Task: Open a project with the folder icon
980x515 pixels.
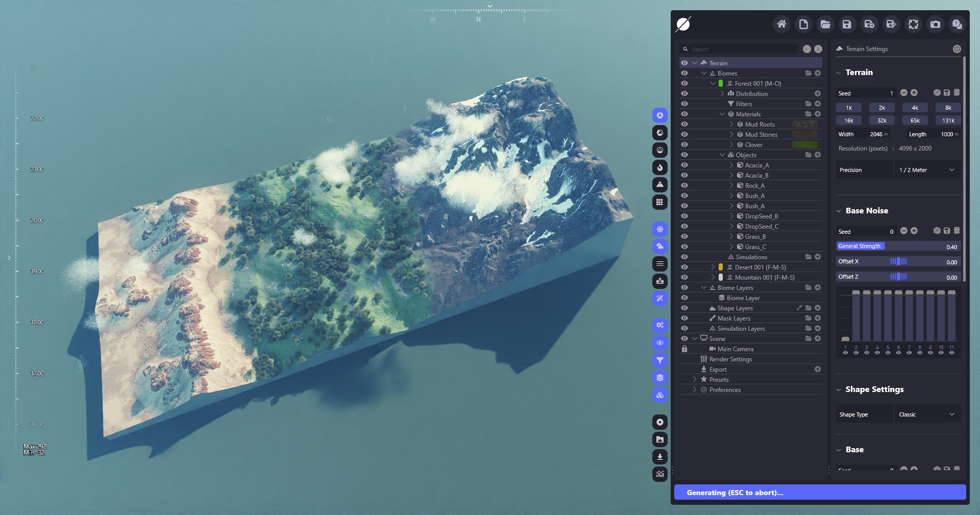Action: tap(825, 24)
